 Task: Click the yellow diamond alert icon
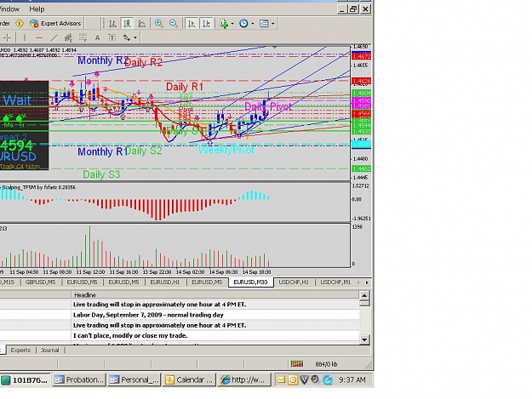click(x=20, y=23)
